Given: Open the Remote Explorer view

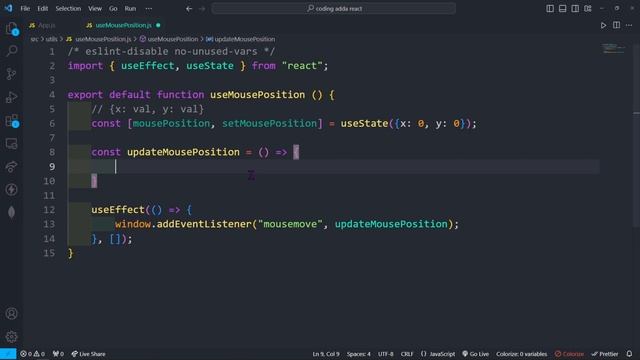Looking at the screenshot, I should pyautogui.click(x=11, y=144).
